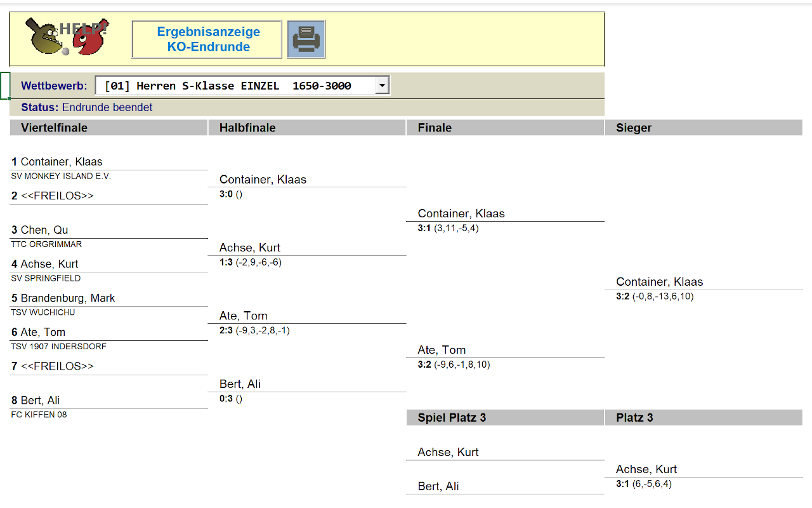812x508 pixels.
Task: Click the HELP mascot icon
Action: coord(67,37)
